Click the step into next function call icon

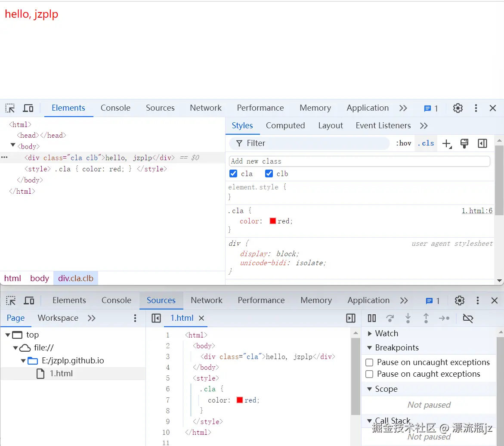point(408,318)
